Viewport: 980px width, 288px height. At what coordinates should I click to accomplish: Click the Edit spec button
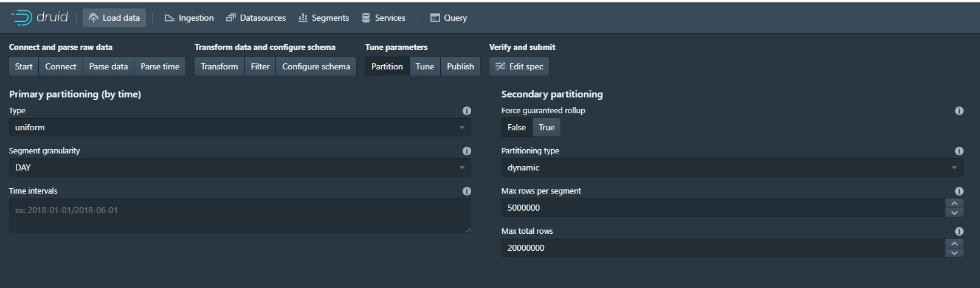click(x=519, y=66)
